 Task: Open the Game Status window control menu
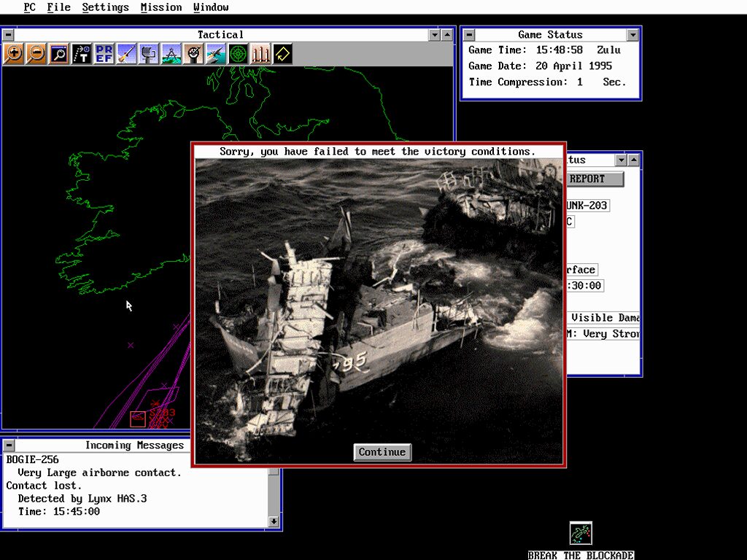469,34
